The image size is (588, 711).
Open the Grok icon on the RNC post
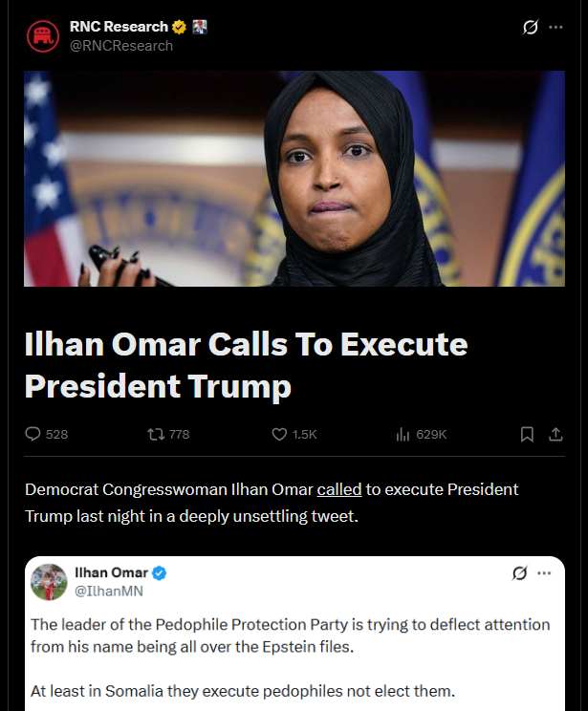(x=530, y=27)
